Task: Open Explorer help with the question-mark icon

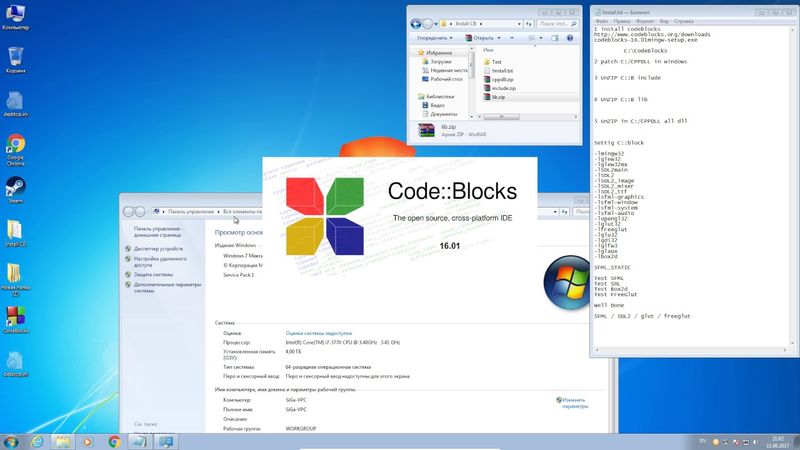Action: pos(570,38)
